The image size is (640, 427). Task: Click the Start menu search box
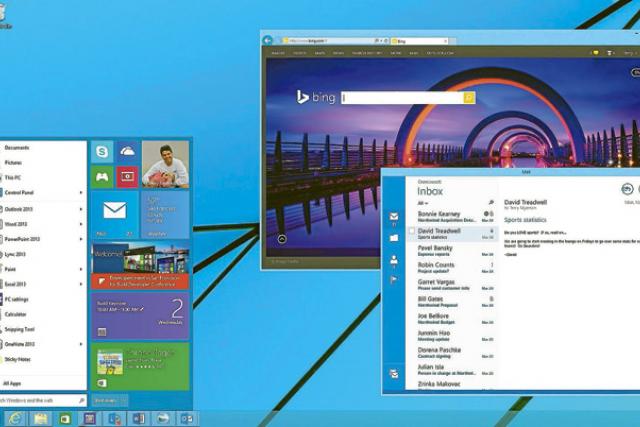pyautogui.click(x=43, y=400)
